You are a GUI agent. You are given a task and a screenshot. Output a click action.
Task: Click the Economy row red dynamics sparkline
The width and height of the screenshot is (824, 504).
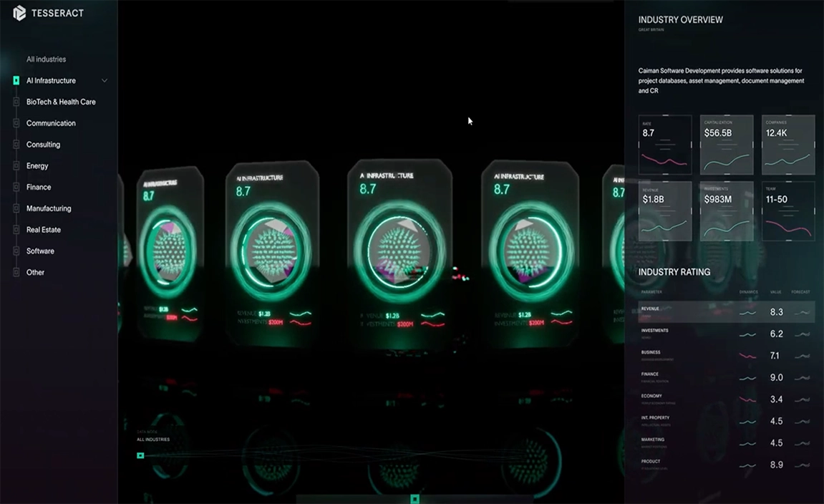(x=747, y=399)
